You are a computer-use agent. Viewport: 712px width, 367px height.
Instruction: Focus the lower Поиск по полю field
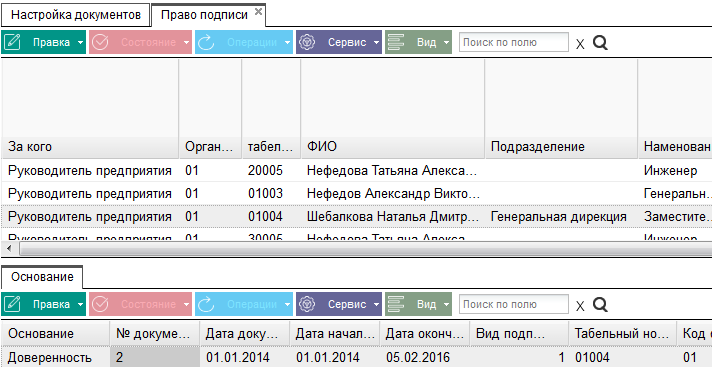click(x=513, y=304)
